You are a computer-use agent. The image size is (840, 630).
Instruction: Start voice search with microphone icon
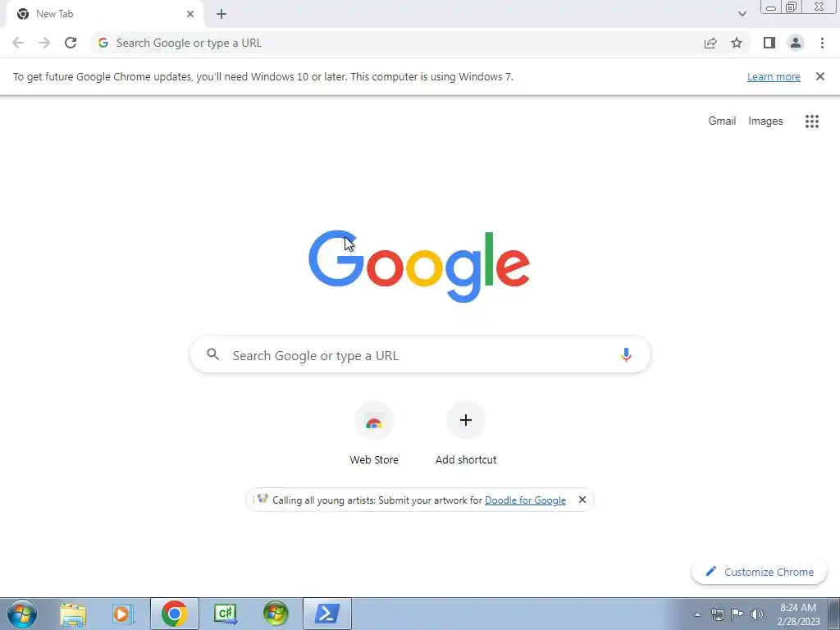626,354
